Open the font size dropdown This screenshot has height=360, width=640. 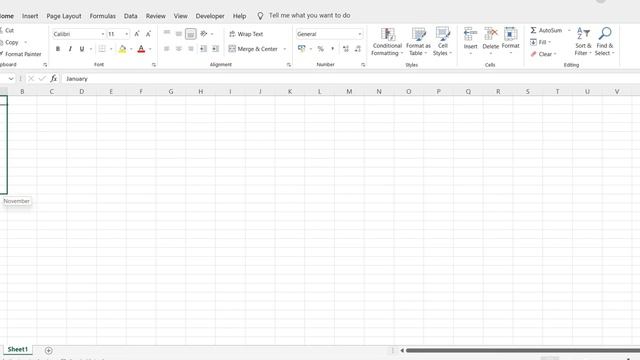(x=127, y=34)
